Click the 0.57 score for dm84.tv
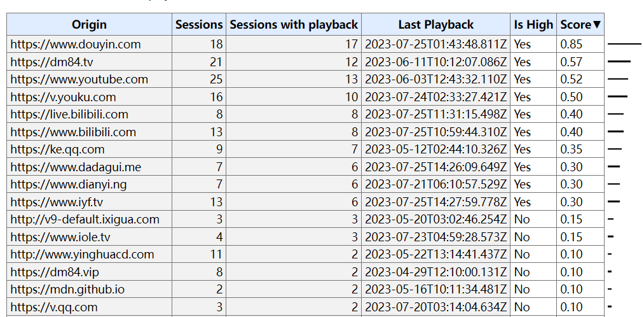Viewport: 644px width, 317px height. point(572,62)
